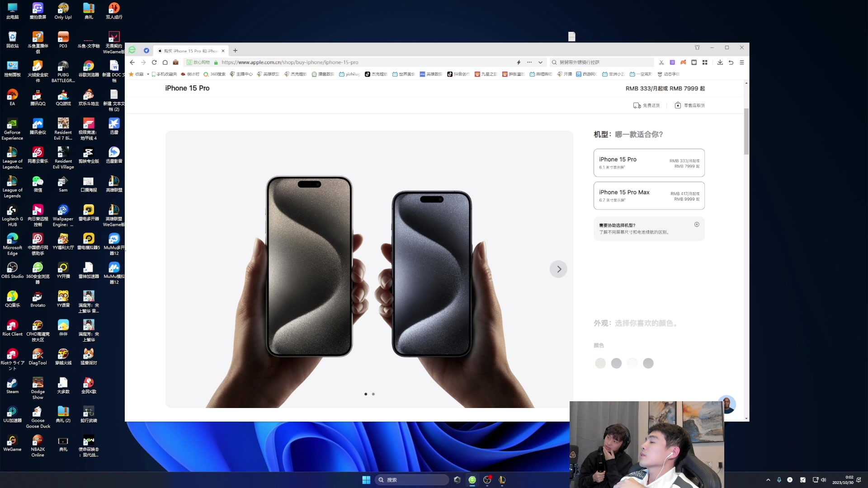868x488 pixels.
Task: Click the page vertical scrollbar thumb
Action: click(x=746, y=131)
